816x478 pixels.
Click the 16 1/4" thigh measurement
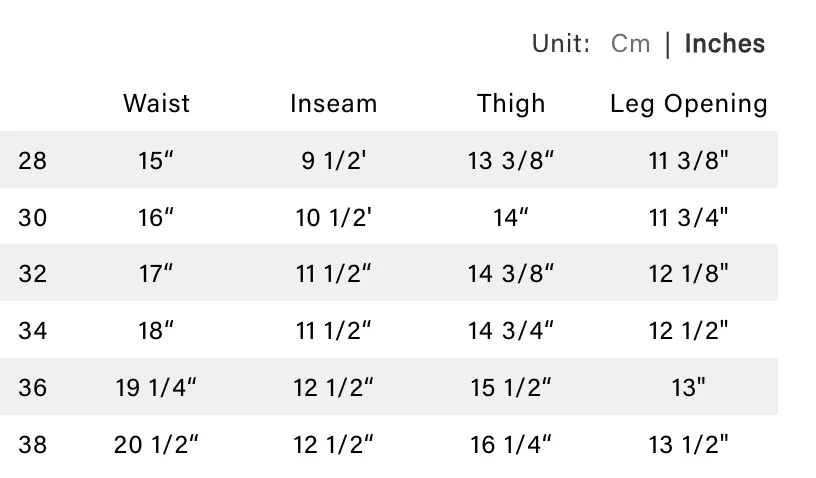[x=511, y=445]
